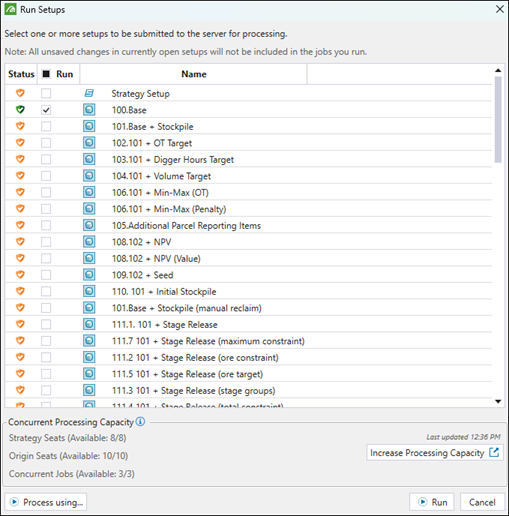Open the Process using... options

click(x=46, y=502)
